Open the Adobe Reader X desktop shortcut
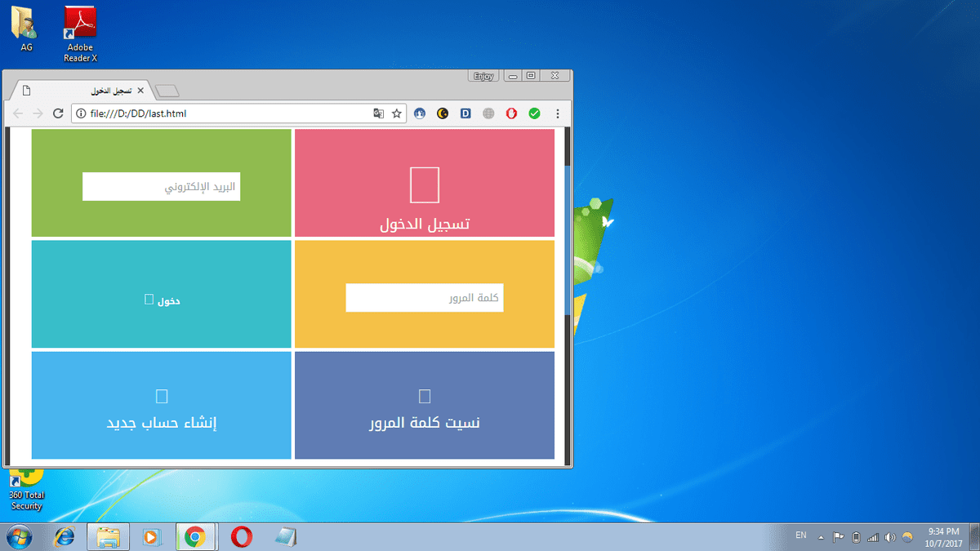 [81, 33]
